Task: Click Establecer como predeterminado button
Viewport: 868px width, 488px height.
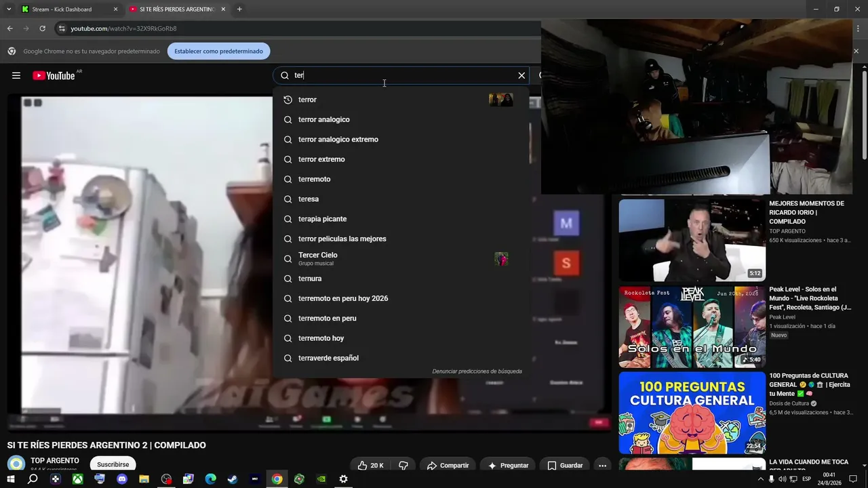Action: 218,51
